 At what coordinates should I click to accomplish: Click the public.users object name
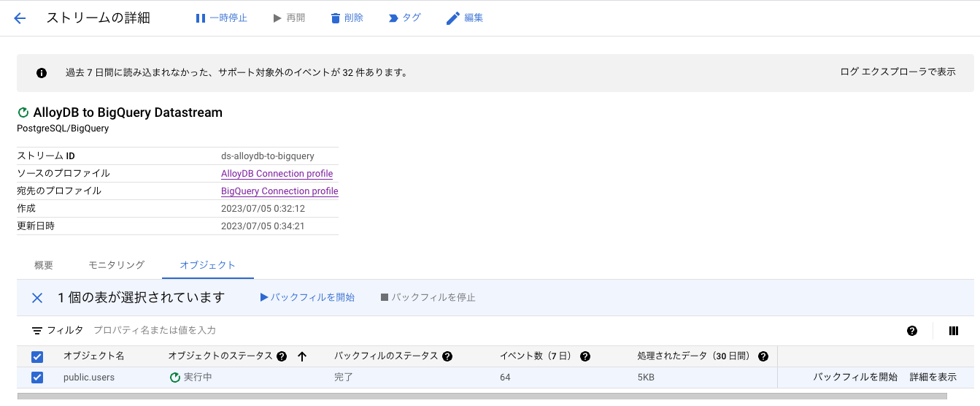pyautogui.click(x=89, y=378)
